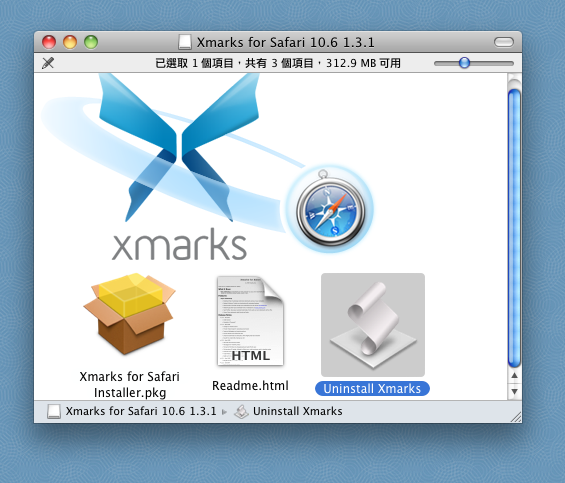Click Uninstall Xmarks script icon in path bar
Image resolution: width=565 pixels, height=483 pixels.
point(241,412)
